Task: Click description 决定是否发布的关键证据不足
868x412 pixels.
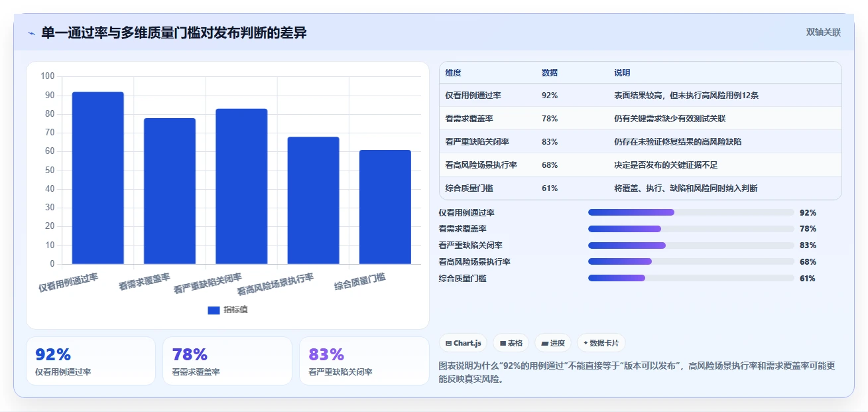Action: click(666, 165)
